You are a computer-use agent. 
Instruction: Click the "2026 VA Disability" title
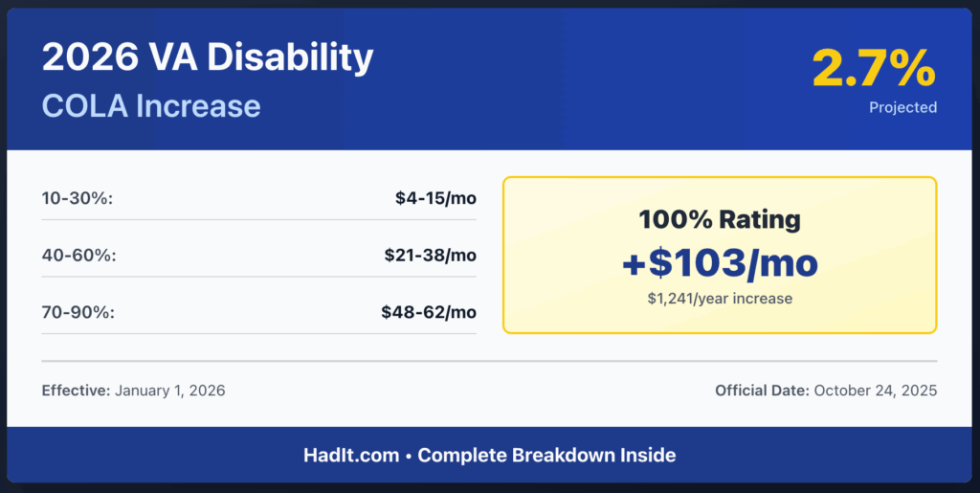click(x=208, y=59)
